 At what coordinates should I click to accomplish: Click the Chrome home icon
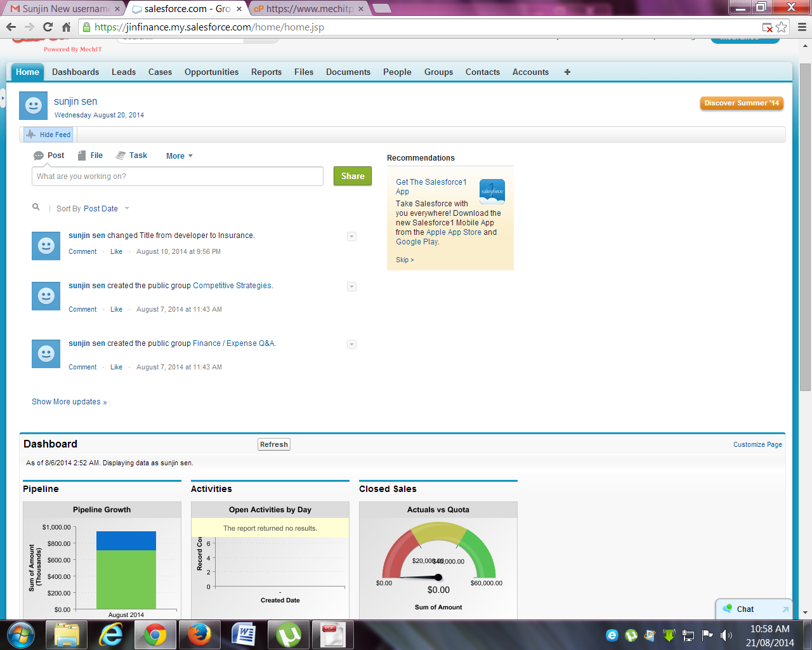tap(66, 27)
